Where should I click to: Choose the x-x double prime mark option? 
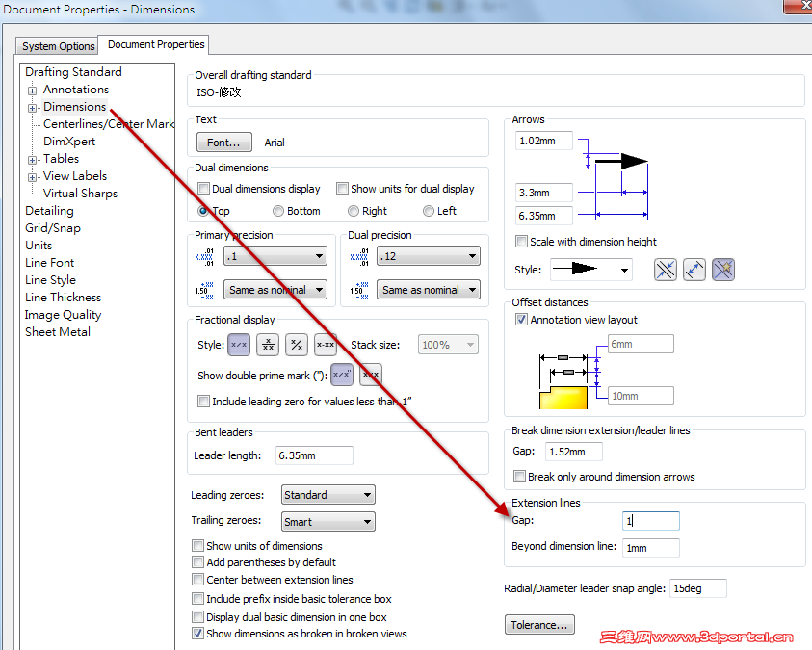click(371, 375)
